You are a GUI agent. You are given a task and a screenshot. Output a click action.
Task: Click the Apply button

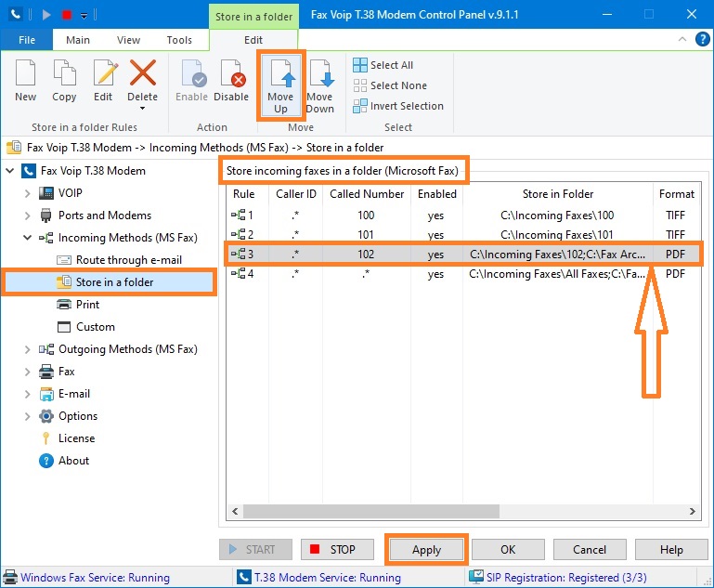[x=427, y=550]
